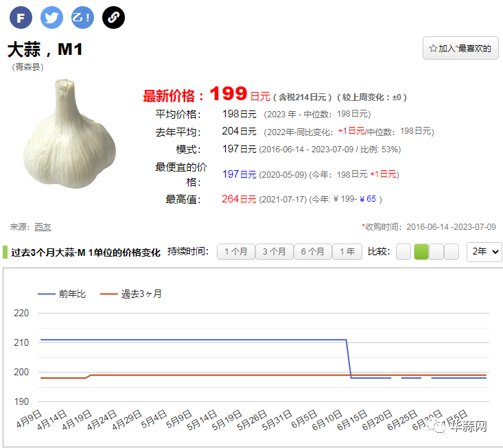
Task: Set chart duration to 1 个月
Action: click(x=236, y=252)
